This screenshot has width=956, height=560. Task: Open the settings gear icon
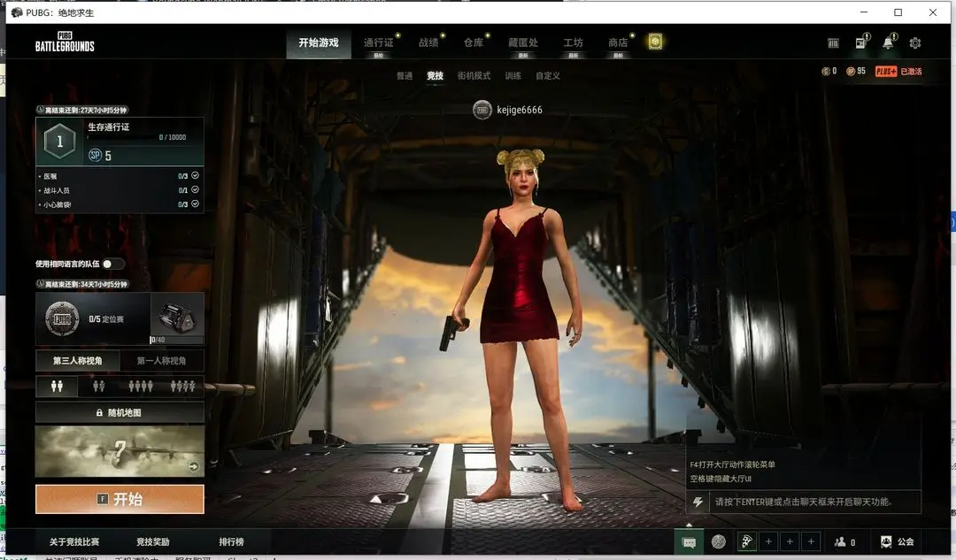[915, 42]
